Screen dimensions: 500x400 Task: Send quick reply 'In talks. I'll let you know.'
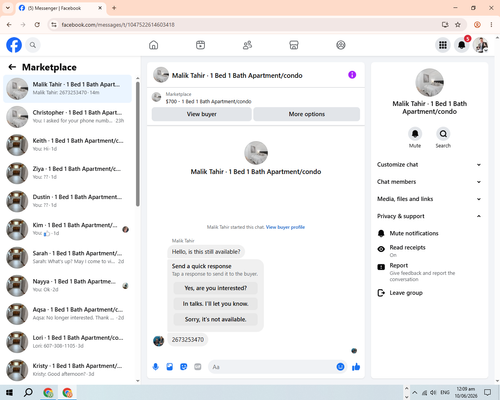coord(216,304)
